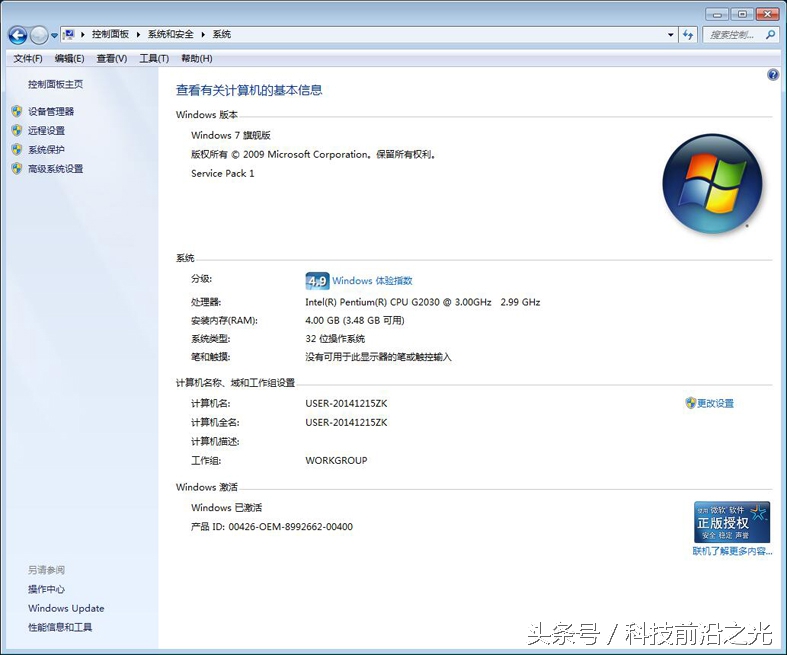Image resolution: width=787 pixels, height=655 pixels.
Task: Click the 32 位操作系统 system type value
Action: (335, 339)
